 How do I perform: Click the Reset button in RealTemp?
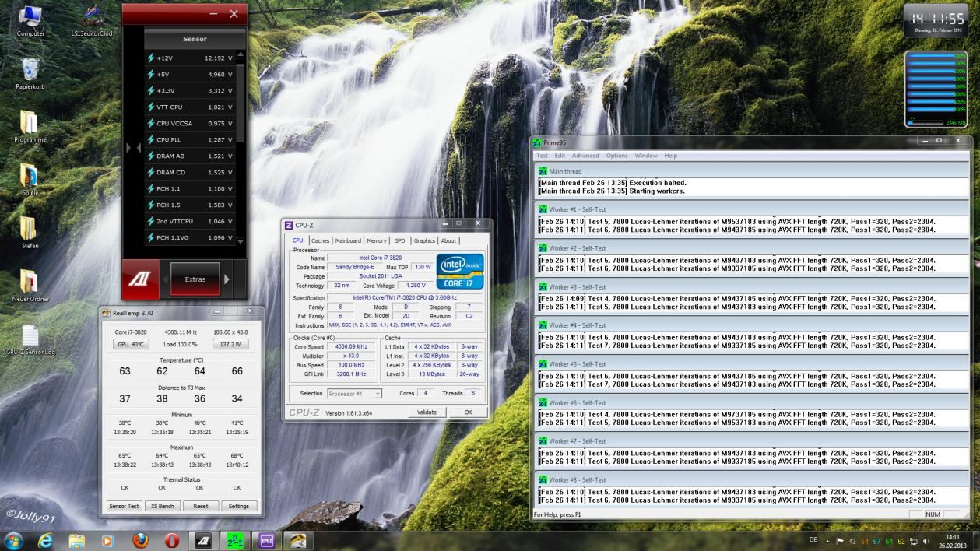(200, 506)
